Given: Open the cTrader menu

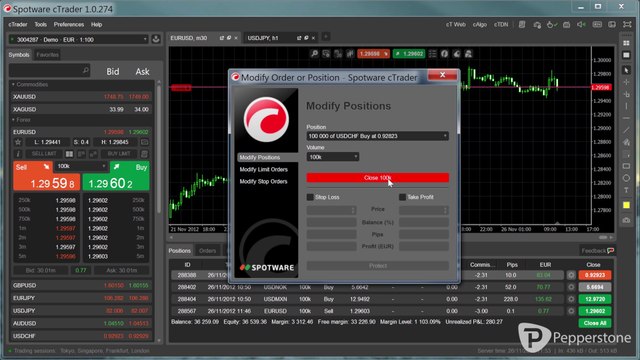Looking at the screenshot, I should click(18, 24).
